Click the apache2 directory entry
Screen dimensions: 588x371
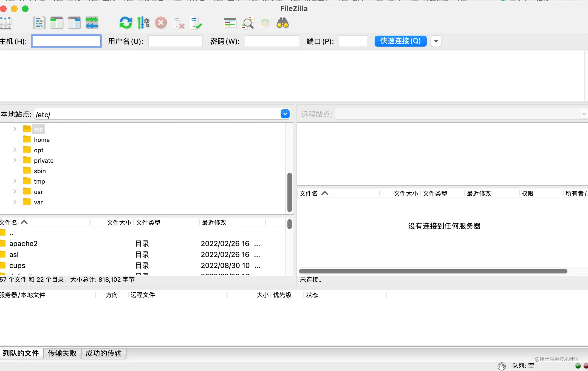click(x=23, y=244)
